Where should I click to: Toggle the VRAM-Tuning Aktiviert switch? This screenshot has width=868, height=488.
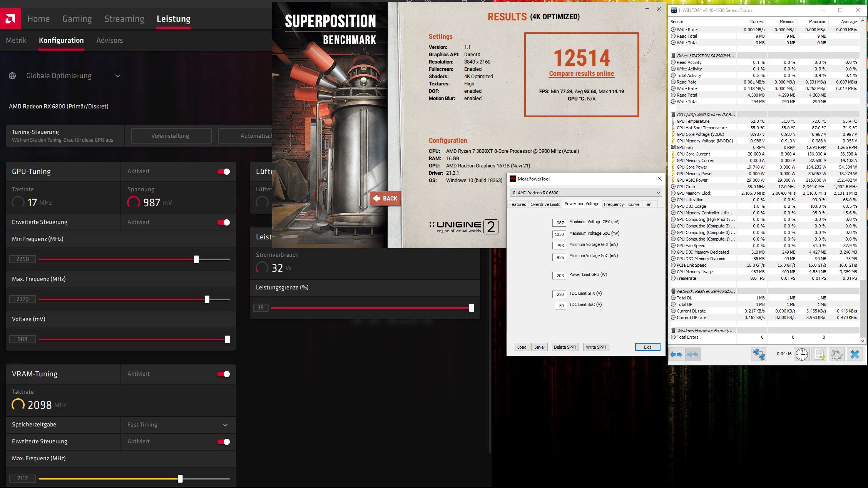[224, 374]
